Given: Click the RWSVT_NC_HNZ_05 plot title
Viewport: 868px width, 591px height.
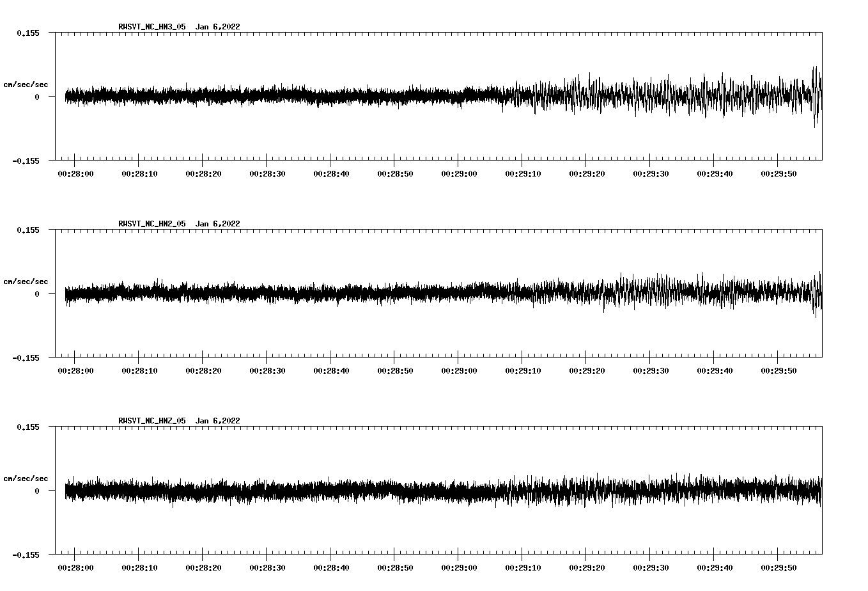Looking at the screenshot, I should pos(179,421).
